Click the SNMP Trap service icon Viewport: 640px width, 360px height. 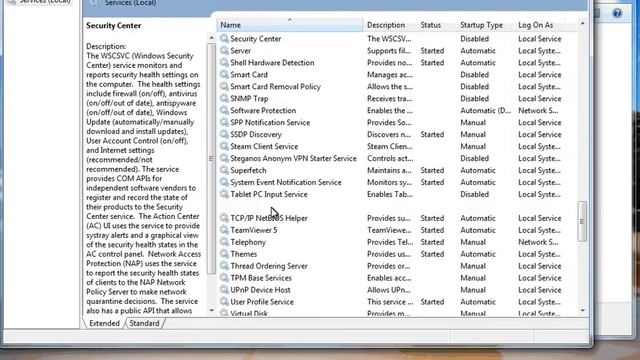[x=224, y=98]
